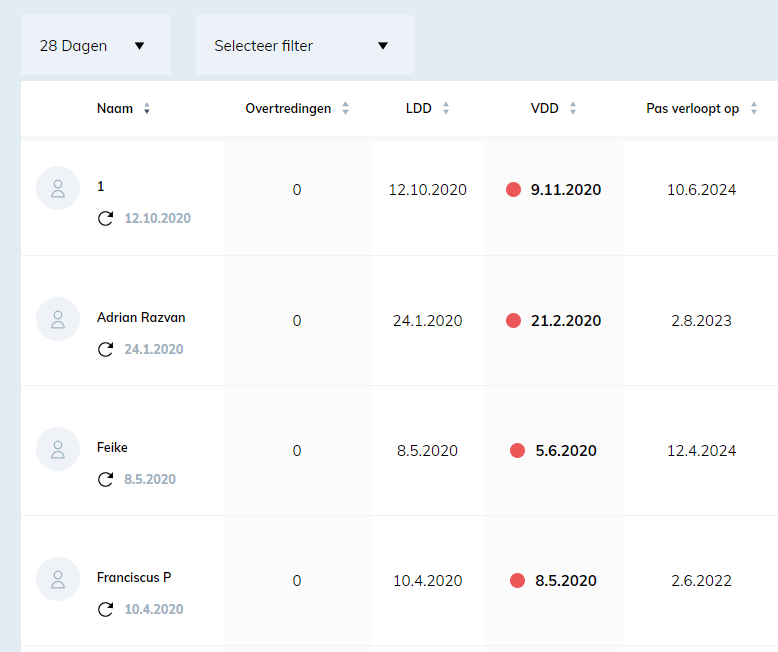Open the Adrian Razvan driver name link
The height and width of the screenshot is (652, 778).
point(141,317)
